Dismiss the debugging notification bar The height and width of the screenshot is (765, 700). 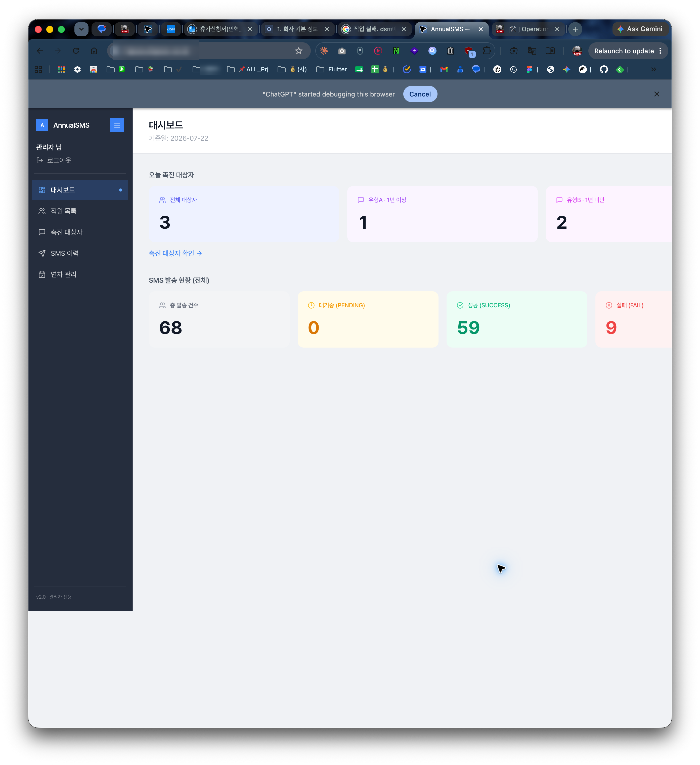pos(656,94)
